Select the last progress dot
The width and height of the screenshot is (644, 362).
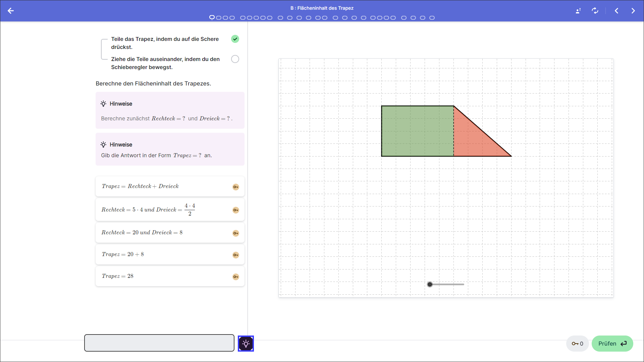pos(432,18)
